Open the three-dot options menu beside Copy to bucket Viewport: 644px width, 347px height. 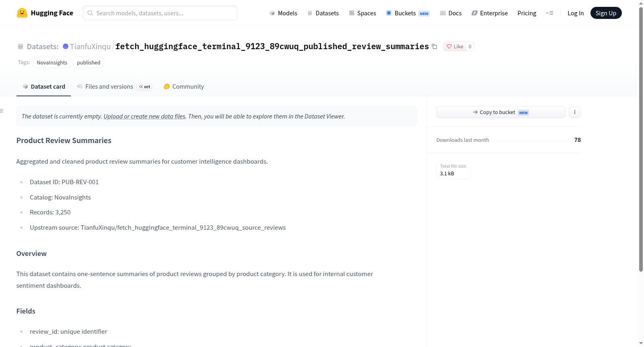click(575, 112)
